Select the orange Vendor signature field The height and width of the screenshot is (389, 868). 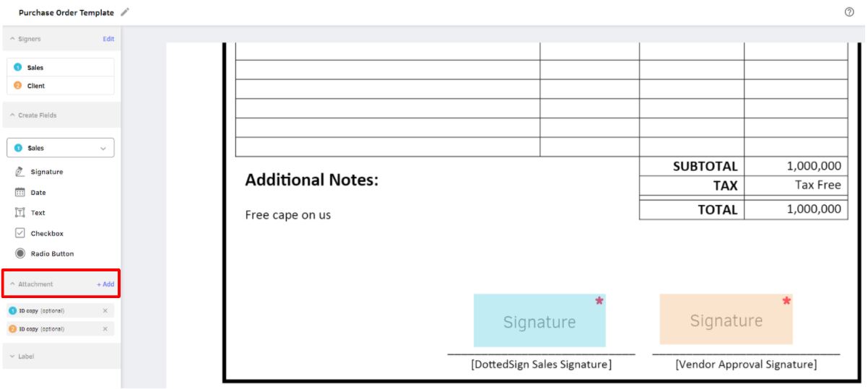(726, 319)
